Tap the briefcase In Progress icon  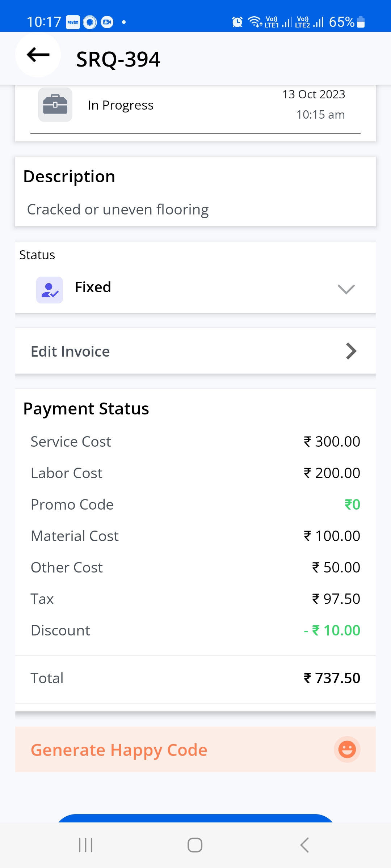click(55, 105)
